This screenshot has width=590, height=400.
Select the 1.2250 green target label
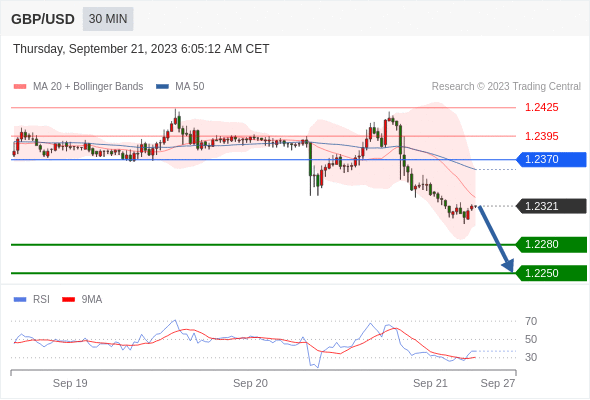(x=551, y=273)
